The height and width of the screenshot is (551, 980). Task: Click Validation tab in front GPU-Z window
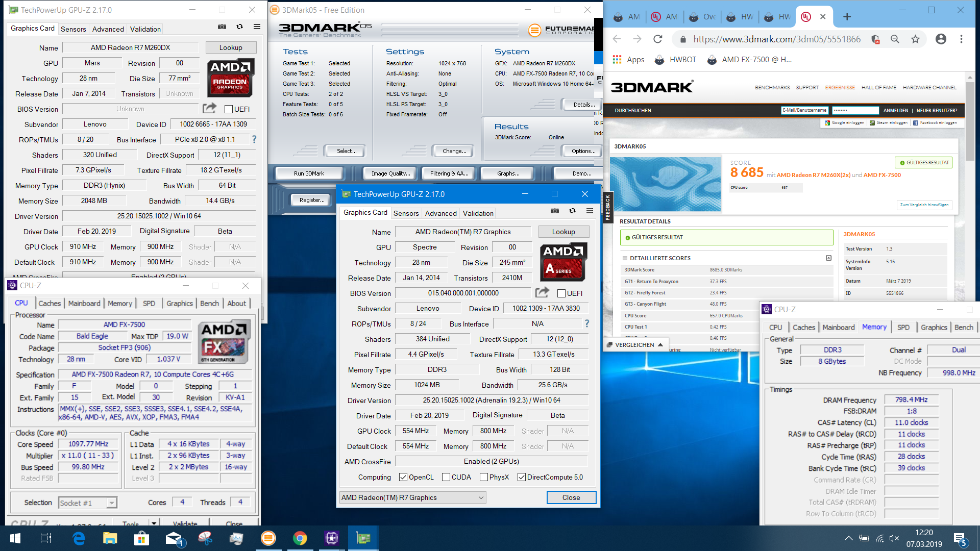tap(478, 213)
